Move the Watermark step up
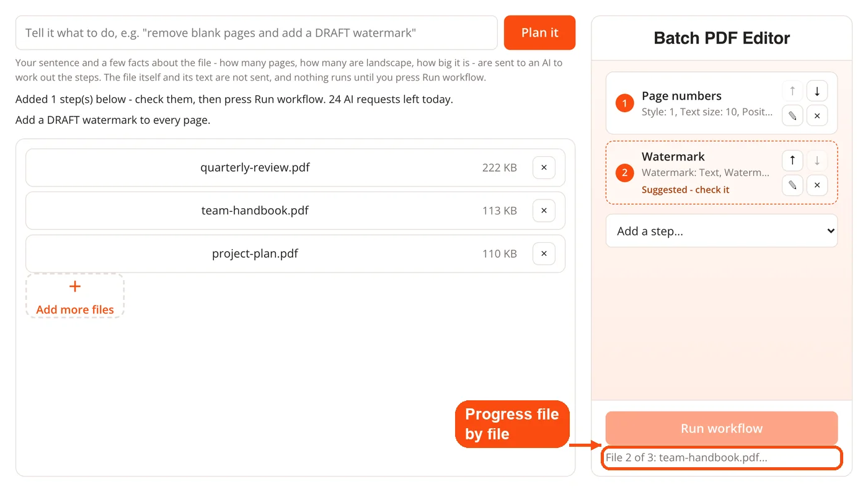 click(792, 160)
